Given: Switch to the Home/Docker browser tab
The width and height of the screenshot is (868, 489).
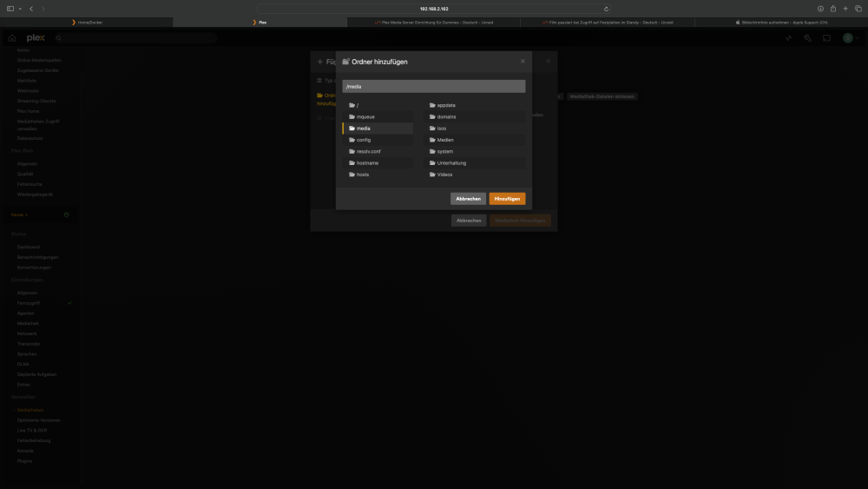Looking at the screenshot, I should 86,23.
